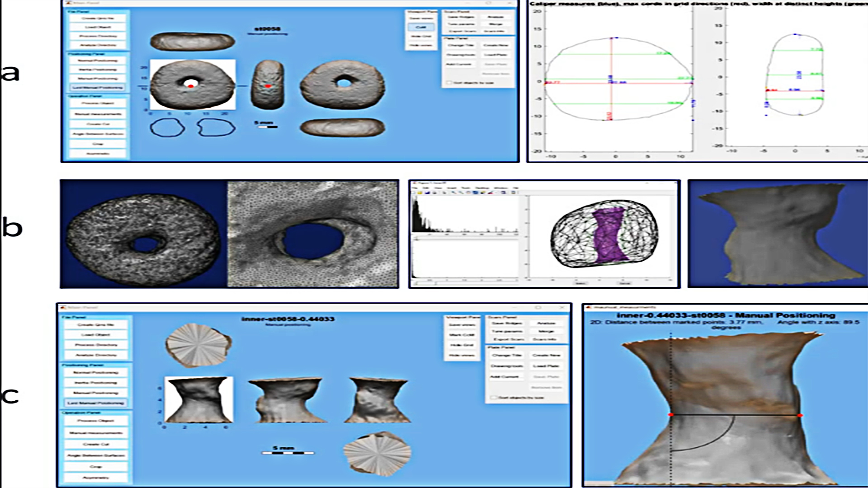Click Crop in the st0058 window
Viewport: 868px width, 488px height.
[98, 144]
